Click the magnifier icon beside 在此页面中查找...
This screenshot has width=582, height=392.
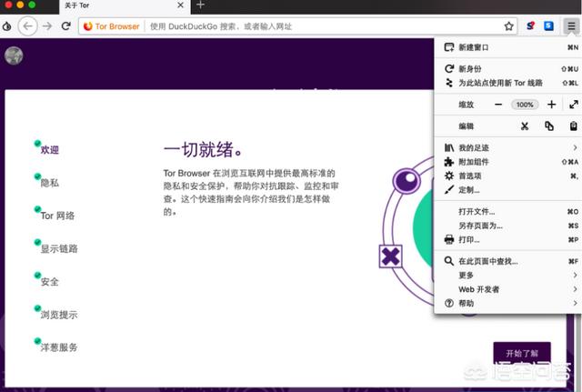449,261
